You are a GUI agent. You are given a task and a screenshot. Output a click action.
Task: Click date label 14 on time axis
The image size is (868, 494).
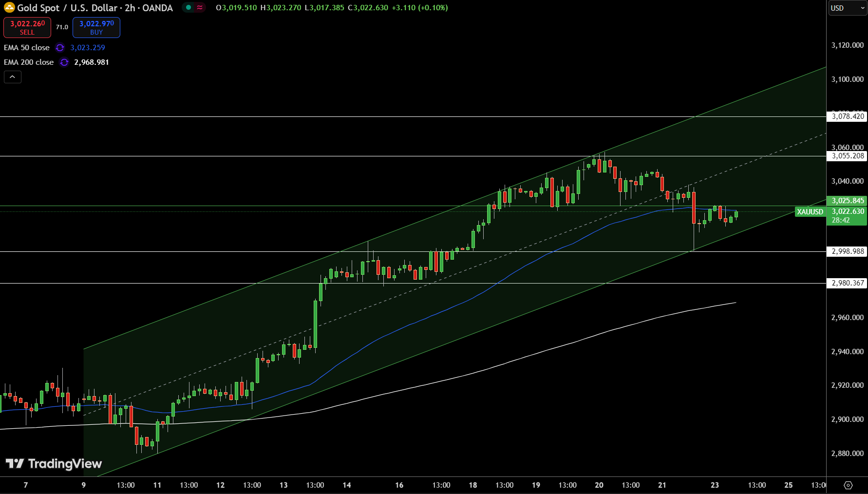click(347, 485)
